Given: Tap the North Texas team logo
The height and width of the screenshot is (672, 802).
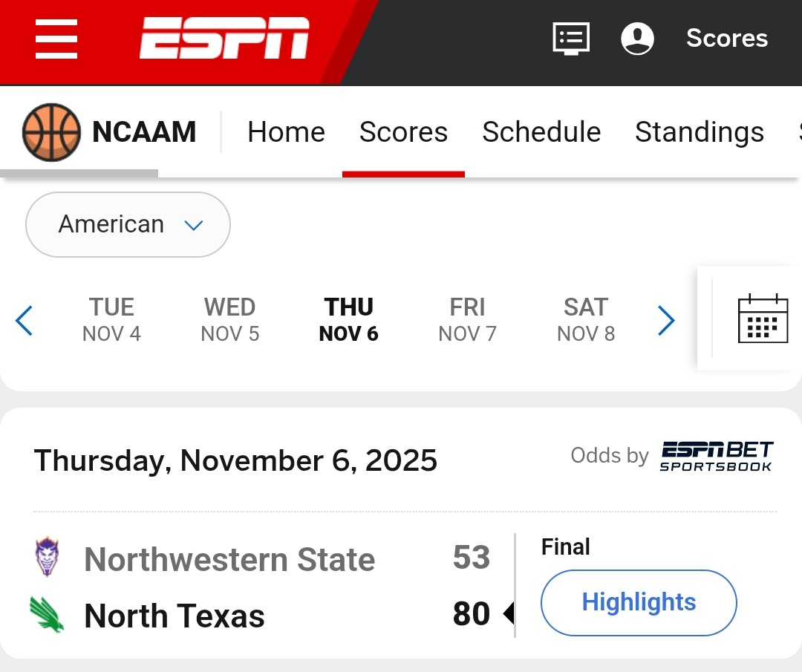Looking at the screenshot, I should 48,615.
